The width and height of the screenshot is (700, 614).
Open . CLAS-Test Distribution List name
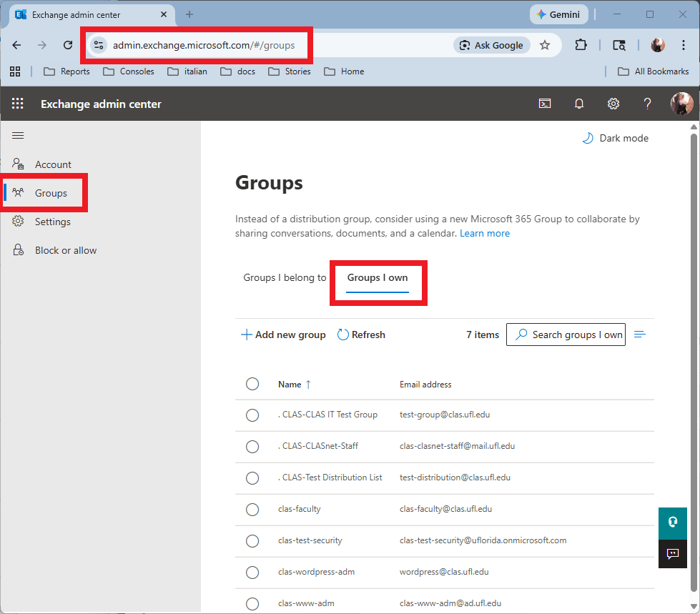(x=330, y=477)
